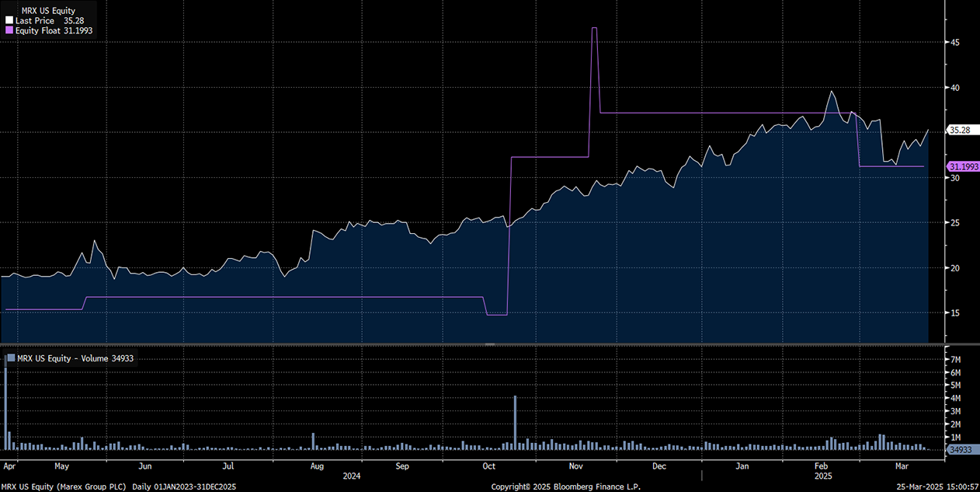Click the white Last Price legend swatch
Image resolution: width=980 pixels, height=492 pixels.
[x=9, y=21]
